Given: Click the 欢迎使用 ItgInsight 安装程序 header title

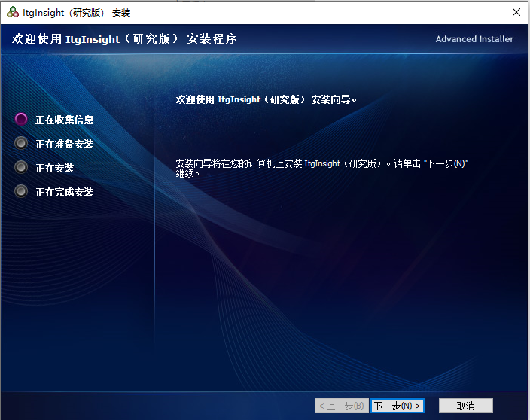Looking at the screenshot, I should click(x=124, y=39).
